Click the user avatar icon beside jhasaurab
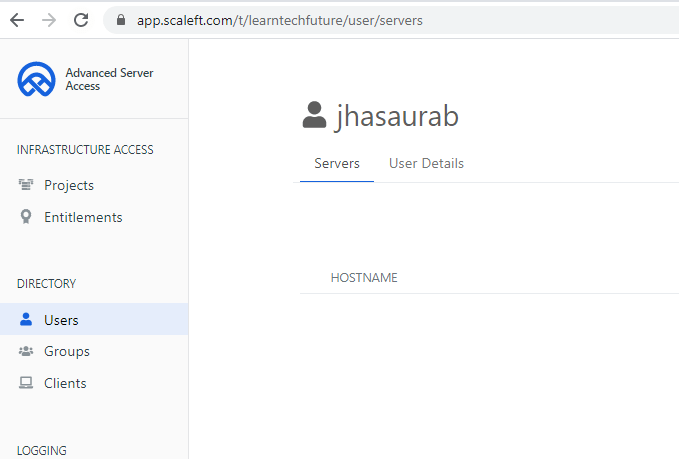 pyautogui.click(x=314, y=116)
